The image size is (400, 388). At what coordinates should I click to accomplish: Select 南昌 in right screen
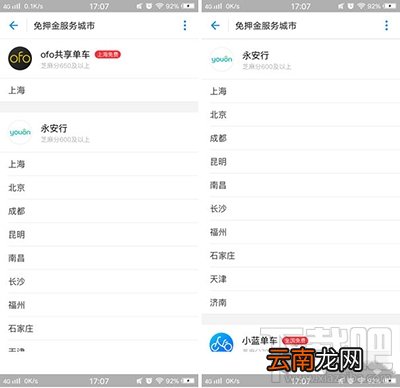(301, 185)
